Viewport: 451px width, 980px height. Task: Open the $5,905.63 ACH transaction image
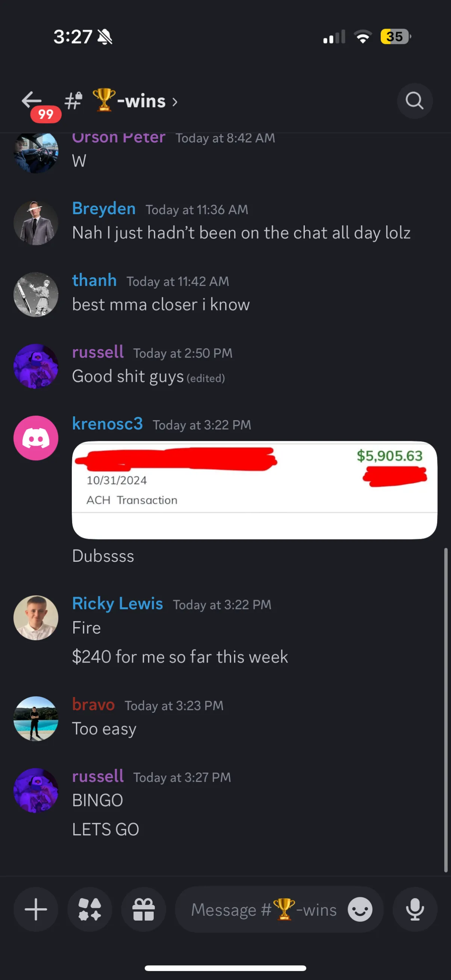[254, 490]
